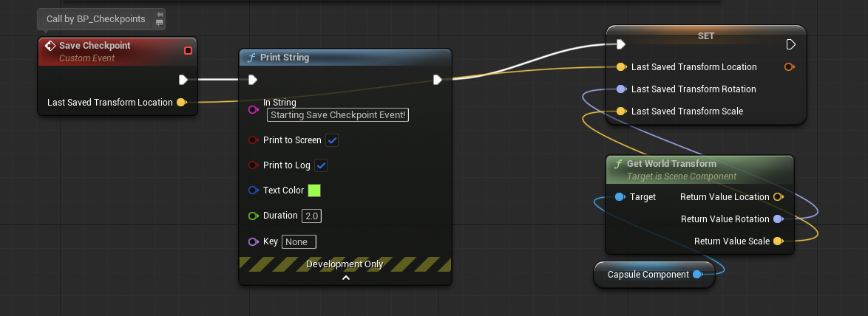Click the orange output pin on SET node
This screenshot has height=316, width=868.
click(790, 67)
